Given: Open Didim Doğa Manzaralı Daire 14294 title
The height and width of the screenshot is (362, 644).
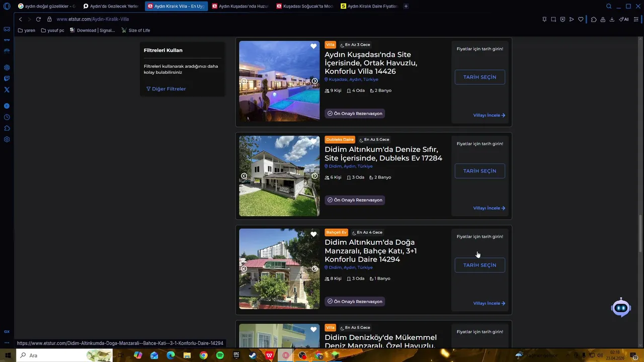Looking at the screenshot, I should [x=371, y=251].
